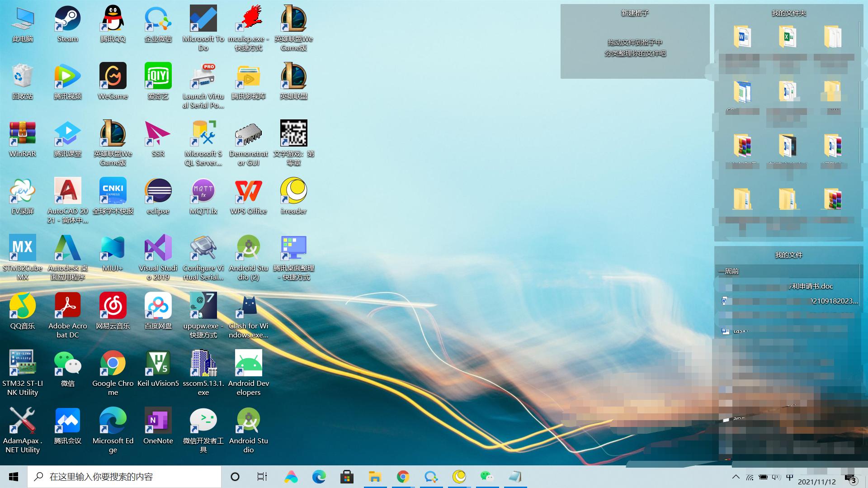The height and width of the screenshot is (488, 868).
Task: Start MQTT.fx
Action: (203, 190)
